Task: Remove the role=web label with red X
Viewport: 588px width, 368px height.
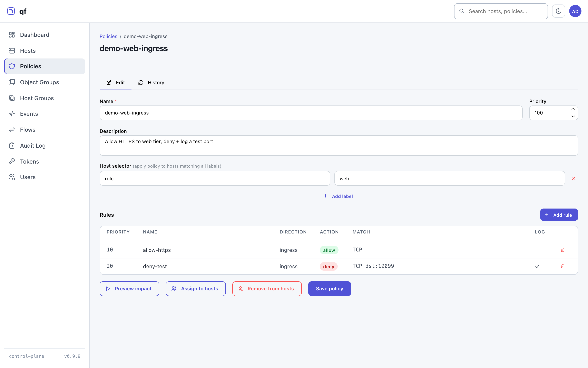Action: [x=574, y=178]
